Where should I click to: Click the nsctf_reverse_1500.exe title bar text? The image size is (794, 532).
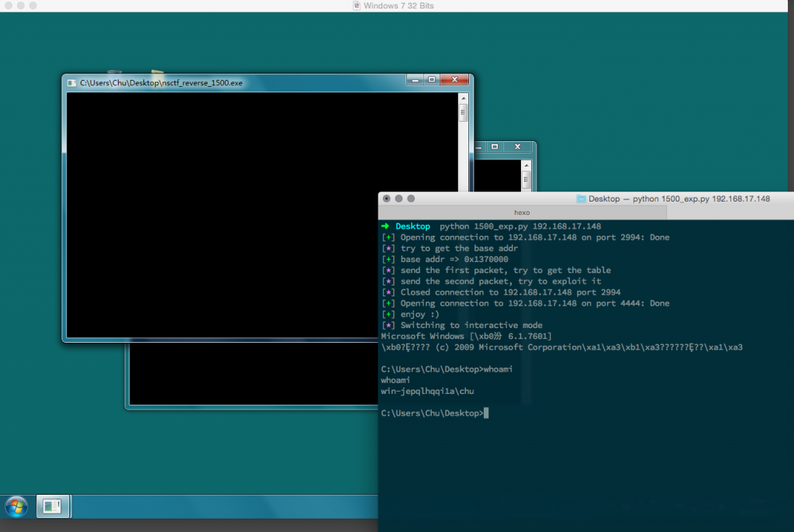tap(161, 82)
